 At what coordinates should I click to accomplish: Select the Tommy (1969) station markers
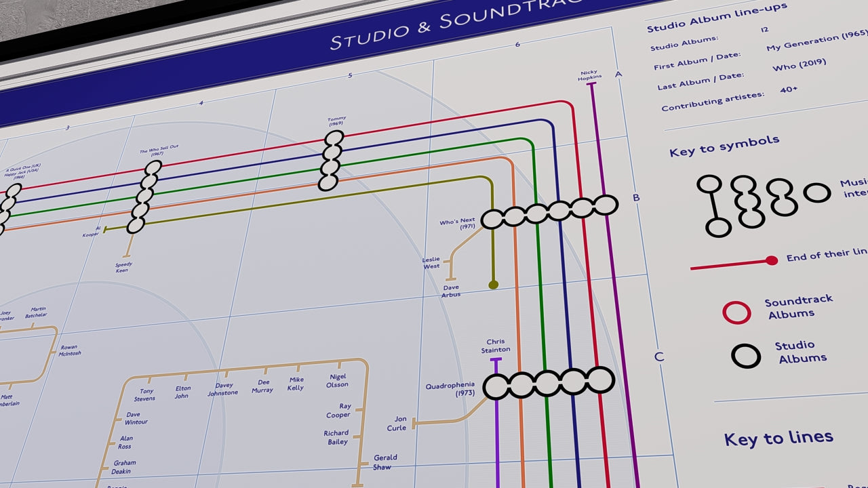pos(331,161)
